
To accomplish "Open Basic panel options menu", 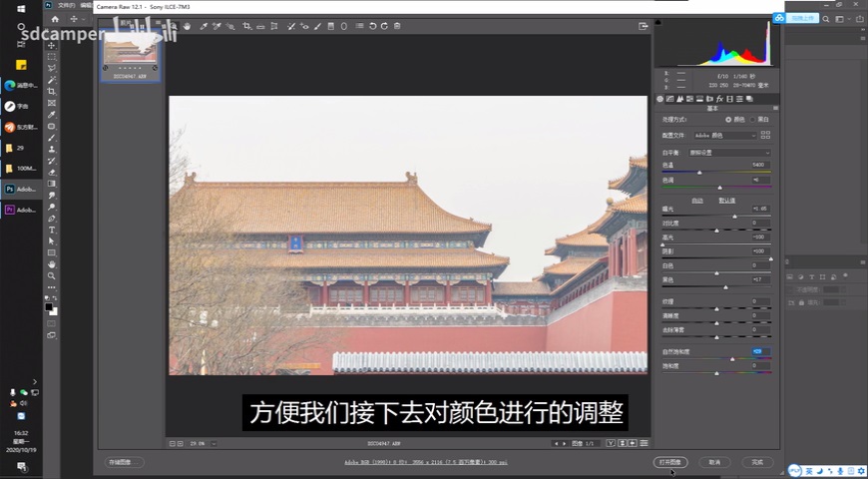I will 775,108.
